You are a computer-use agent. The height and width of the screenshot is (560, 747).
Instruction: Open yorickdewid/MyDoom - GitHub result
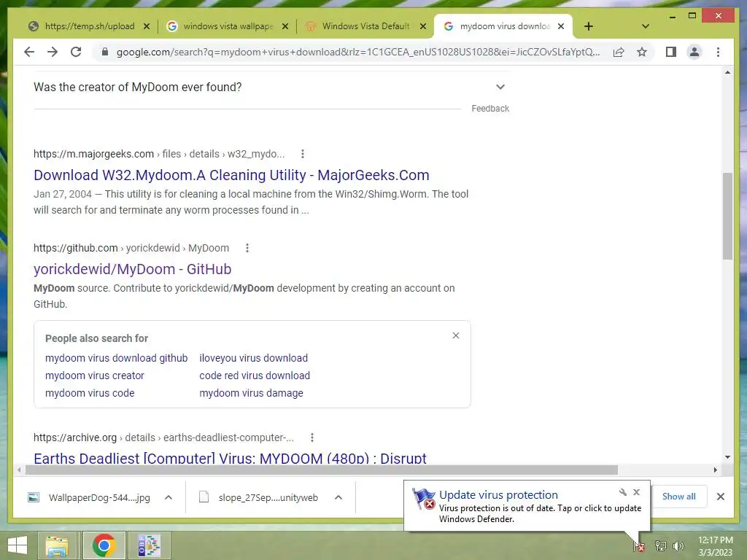click(x=132, y=269)
